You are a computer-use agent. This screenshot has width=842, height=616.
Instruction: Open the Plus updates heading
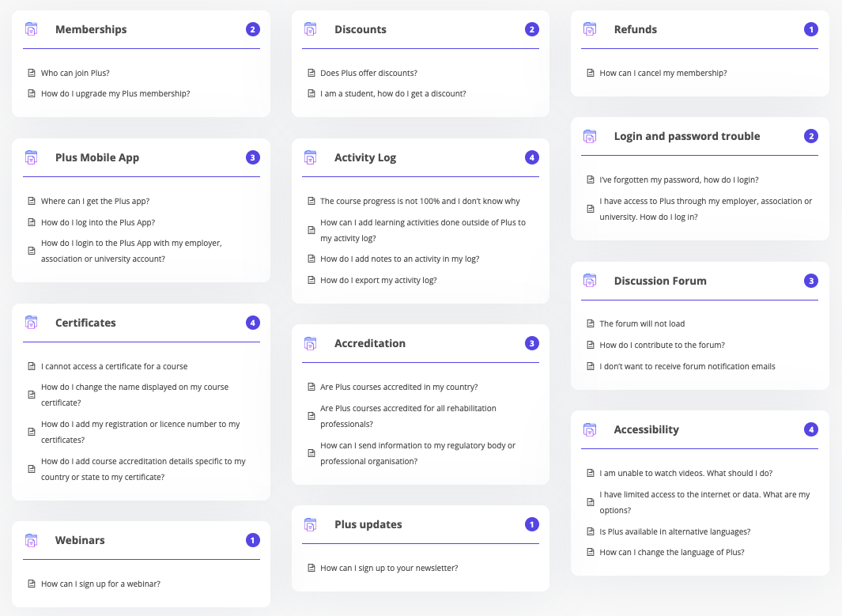(368, 524)
